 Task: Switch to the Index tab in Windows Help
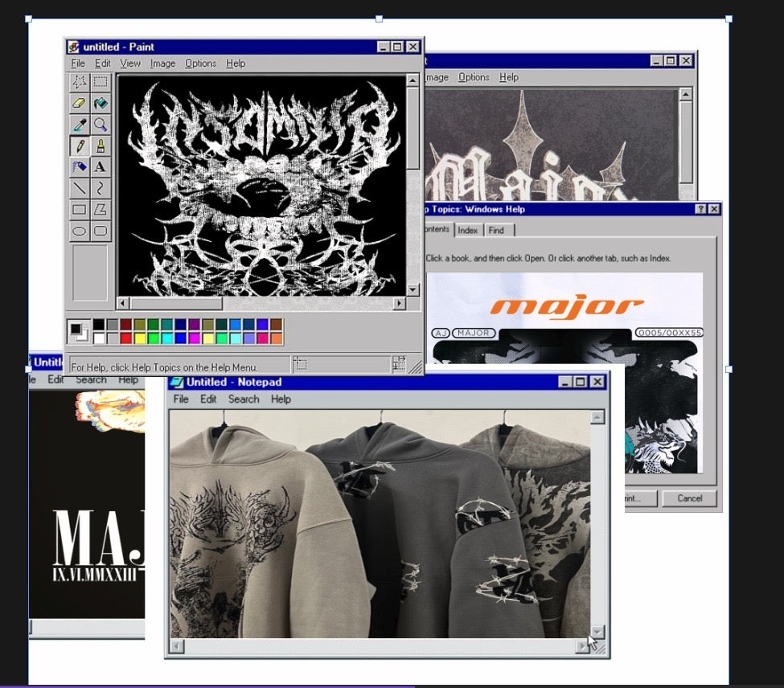coord(467,231)
